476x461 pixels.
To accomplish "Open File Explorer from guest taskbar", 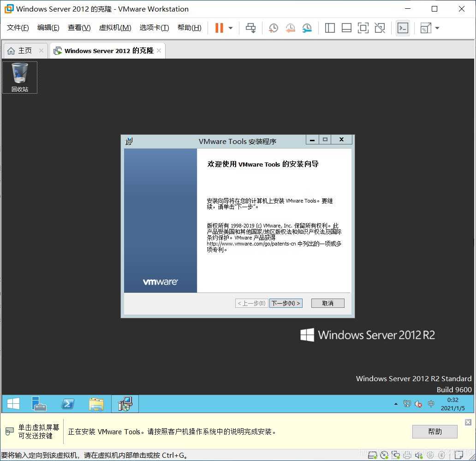I will pos(96,404).
